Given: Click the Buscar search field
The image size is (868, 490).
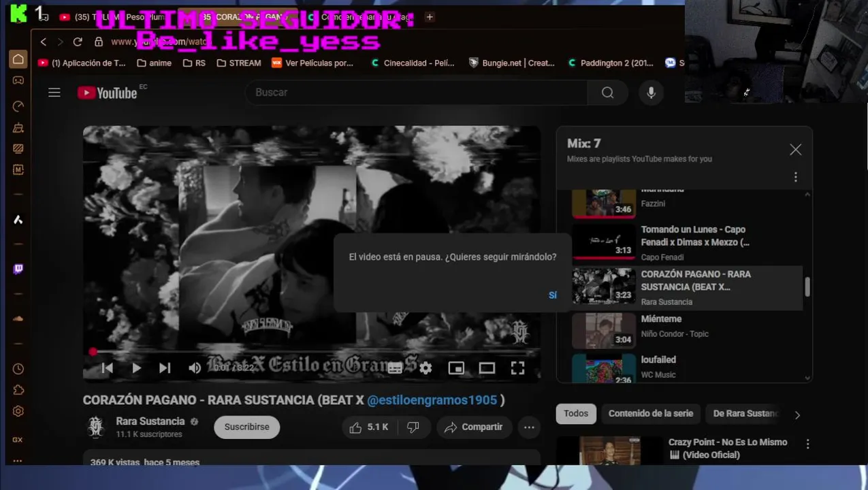Looking at the screenshot, I should click(416, 93).
